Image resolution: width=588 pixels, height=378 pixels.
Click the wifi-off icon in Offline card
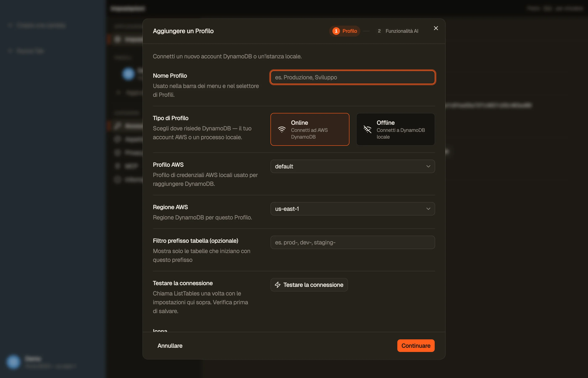pos(367,129)
